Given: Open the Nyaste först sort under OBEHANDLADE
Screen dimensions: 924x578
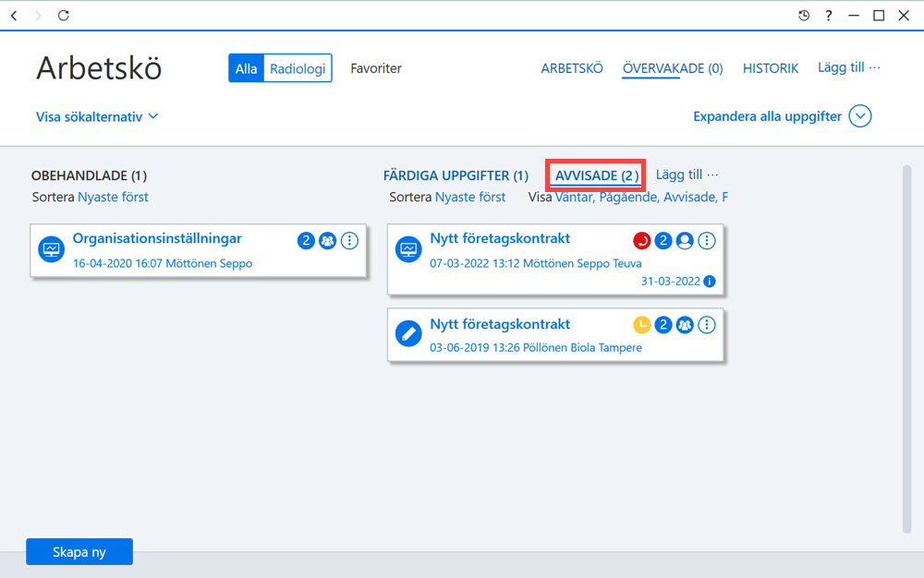Looking at the screenshot, I should 113,198.
